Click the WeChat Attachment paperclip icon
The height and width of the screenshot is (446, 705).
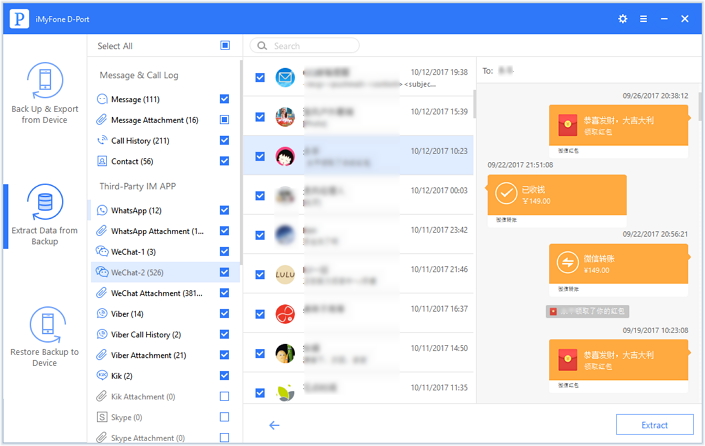tap(102, 293)
